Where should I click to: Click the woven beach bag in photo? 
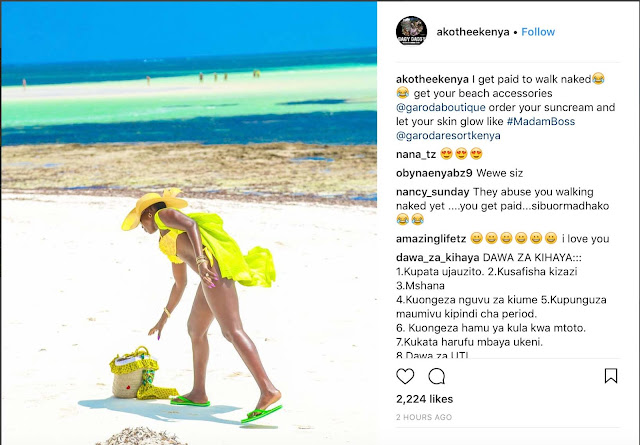(x=133, y=374)
